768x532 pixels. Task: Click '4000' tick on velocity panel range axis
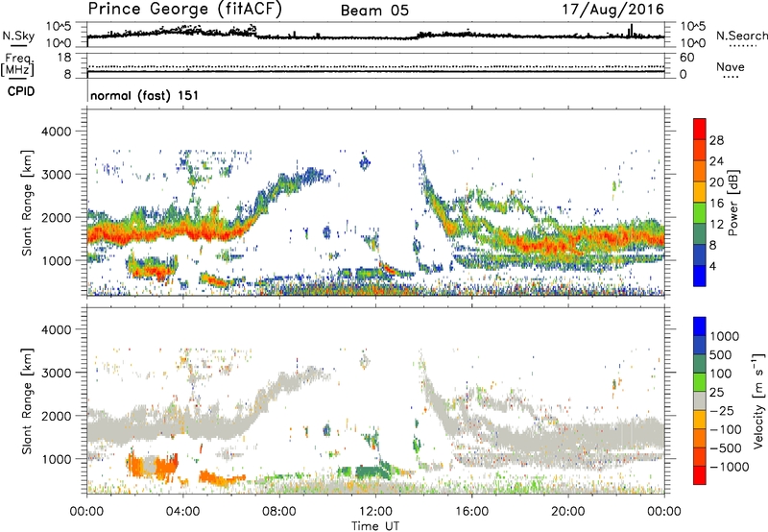pos(57,329)
